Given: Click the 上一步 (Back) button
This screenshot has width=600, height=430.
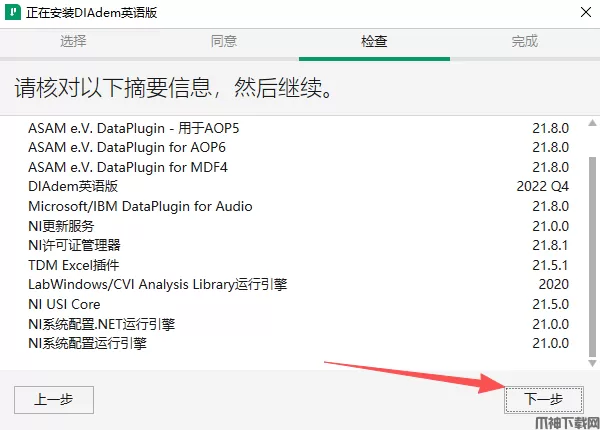Looking at the screenshot, I should [x=54, y=400].
